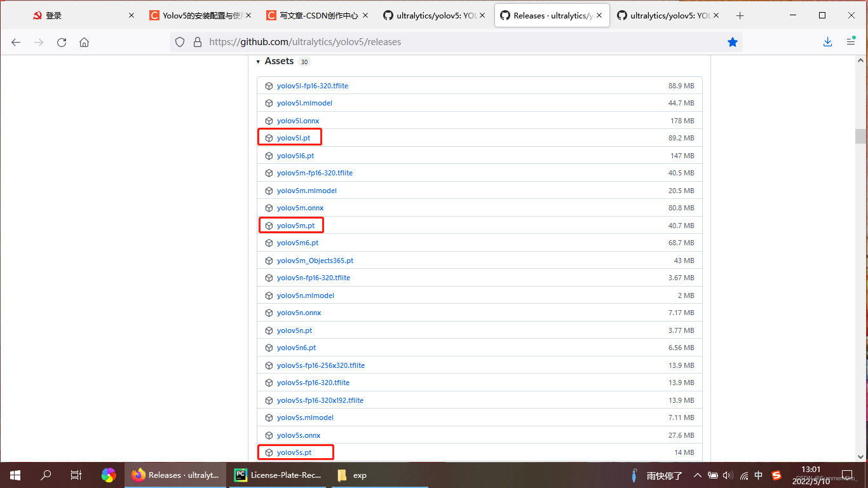Click the package icon beside yolov5s.pt
The image size is (868, 488).
[269, 452]
